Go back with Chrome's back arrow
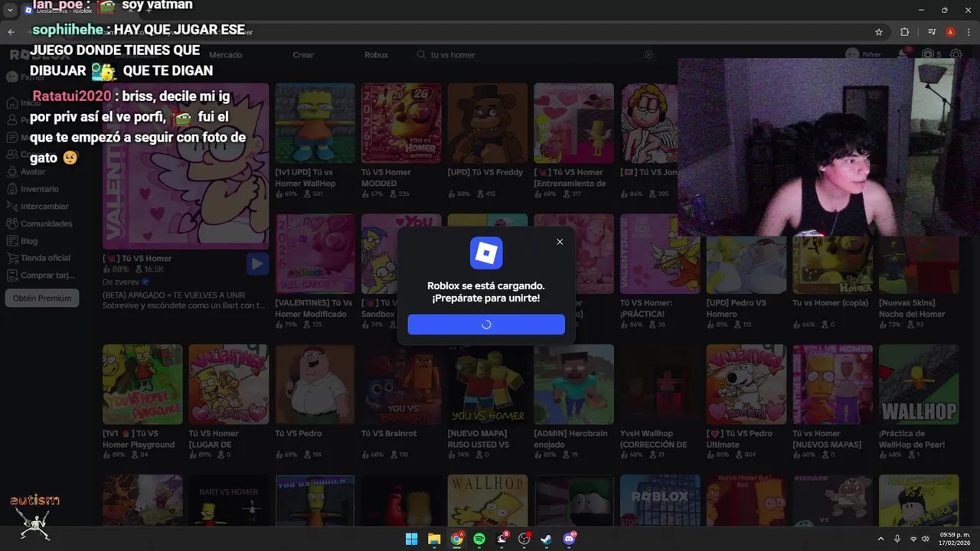 11,32
